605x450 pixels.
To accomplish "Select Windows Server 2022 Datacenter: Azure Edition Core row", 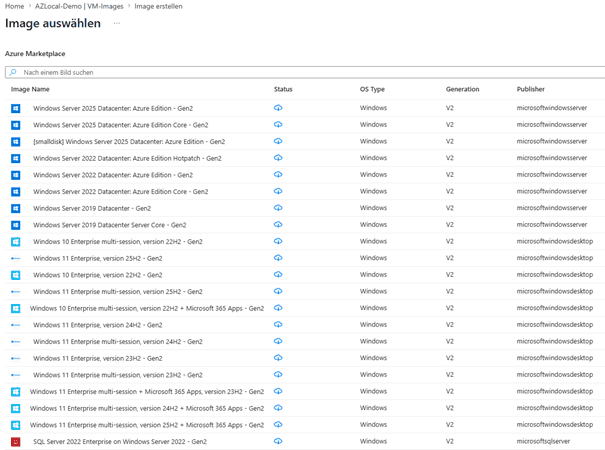I will pyautogui.click(x=120, y=191).
